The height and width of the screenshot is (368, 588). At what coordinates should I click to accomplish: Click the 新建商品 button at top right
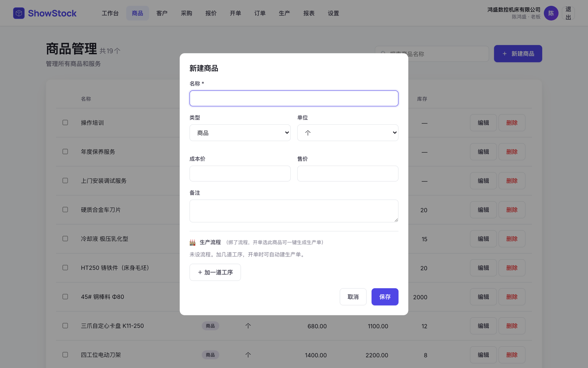pyautogui.click(x=518, y=54)
